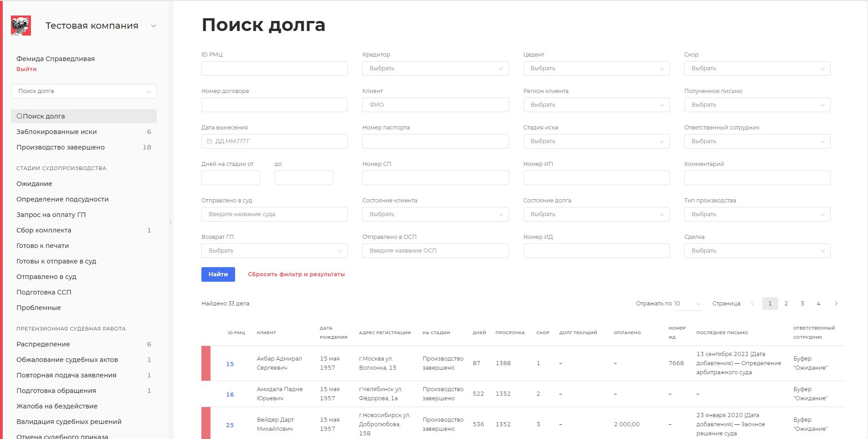Screen dimensions: 868x439
Task: Open the Стадия иска dropdown
Action: 596,141
